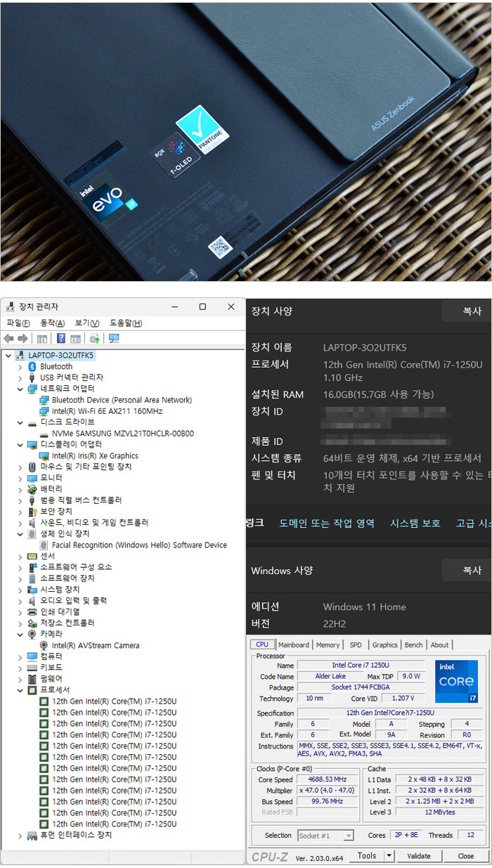Switch to the Memory tab in CPU-Z
Screen dimensions: 492x868
point(328,644)
